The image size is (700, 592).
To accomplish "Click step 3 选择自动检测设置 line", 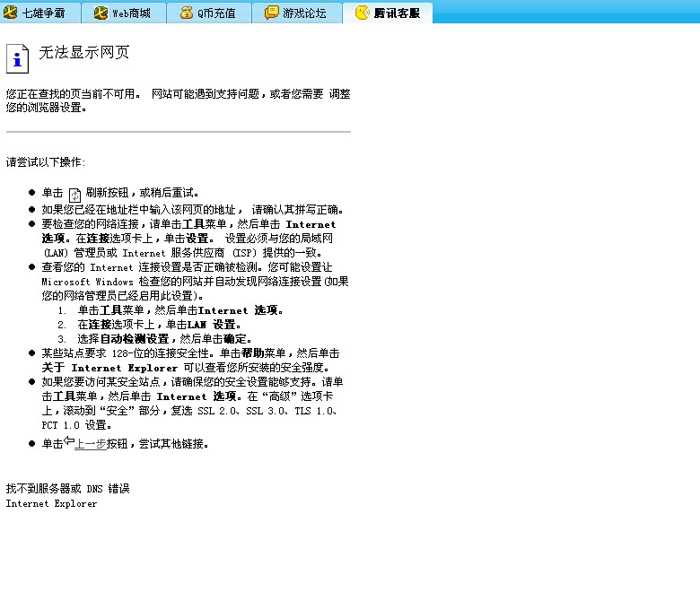I will click(x=165, y=338).
